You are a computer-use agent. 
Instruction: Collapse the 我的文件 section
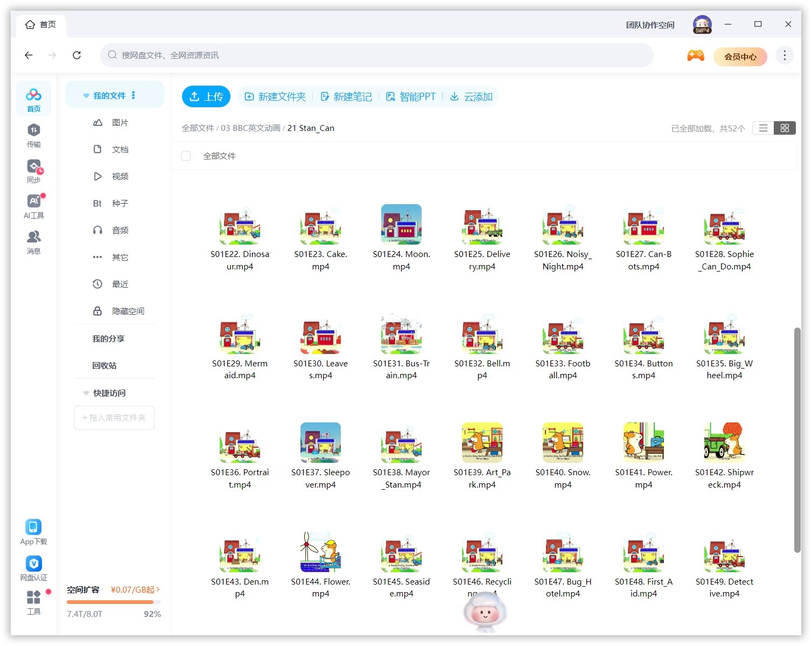86,95
